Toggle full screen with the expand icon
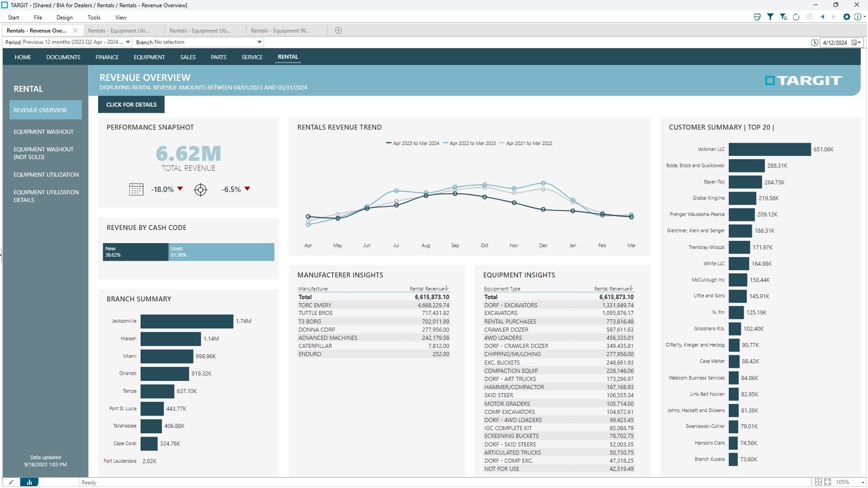 click(x=828, y=482)
